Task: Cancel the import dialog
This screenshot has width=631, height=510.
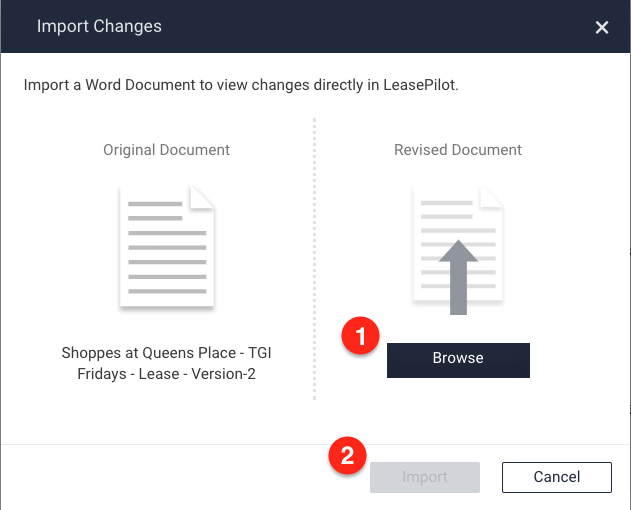Action: click(x=556, y=477)
